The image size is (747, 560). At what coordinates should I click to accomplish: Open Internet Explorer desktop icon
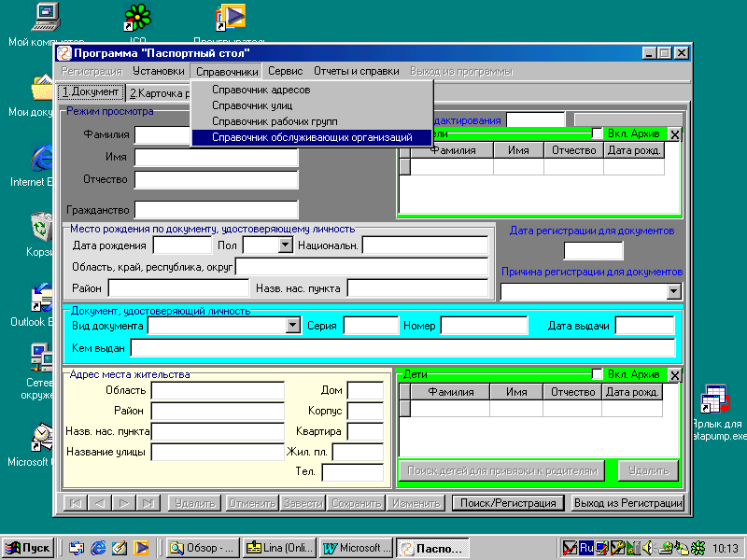tap(42, 158)
